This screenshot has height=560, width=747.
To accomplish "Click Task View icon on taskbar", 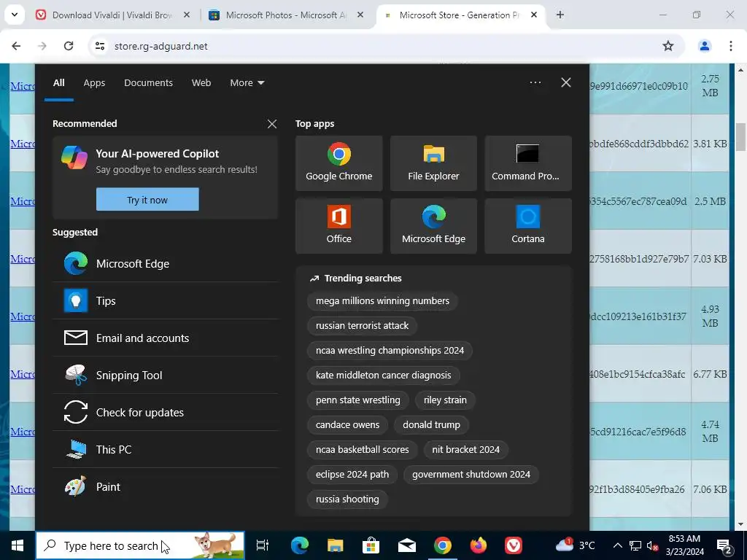I will [263, 545].
